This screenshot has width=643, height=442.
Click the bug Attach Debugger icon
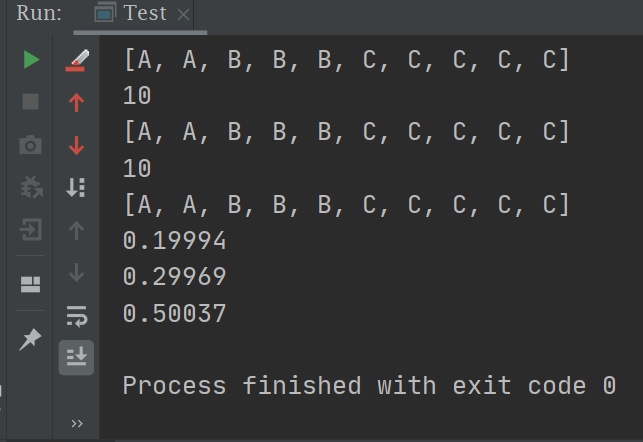(31, 188)
